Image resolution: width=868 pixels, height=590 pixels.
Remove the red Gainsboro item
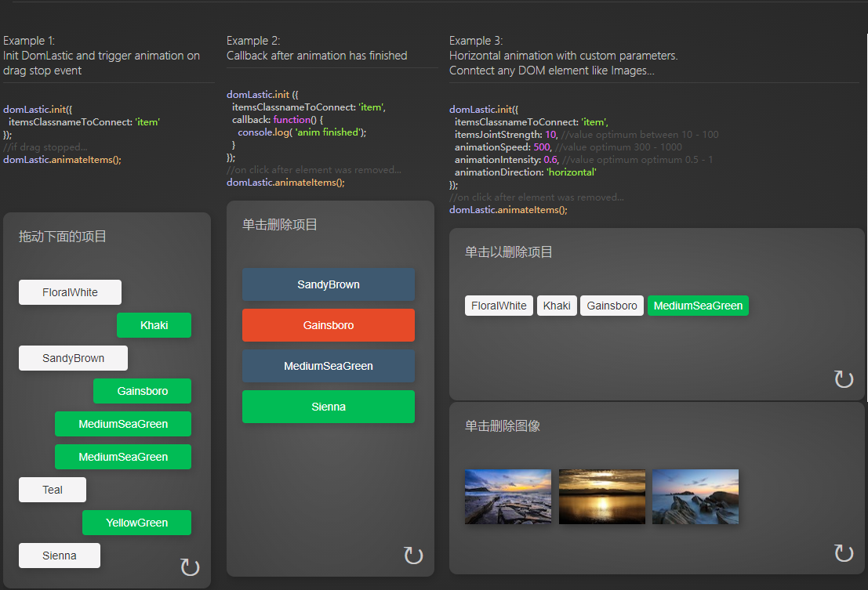pyautogui.click(x=329, y=325)
